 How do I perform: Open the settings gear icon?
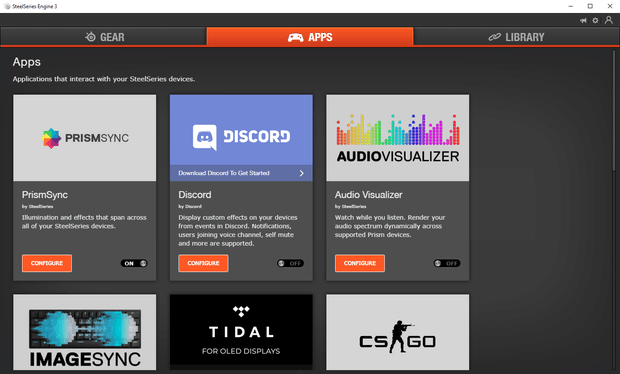coord(595,21)
